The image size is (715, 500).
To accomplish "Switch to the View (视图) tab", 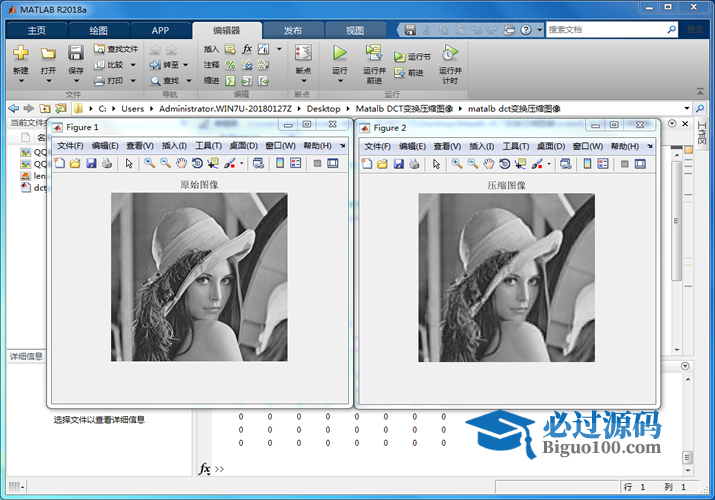I will [355, 31].
